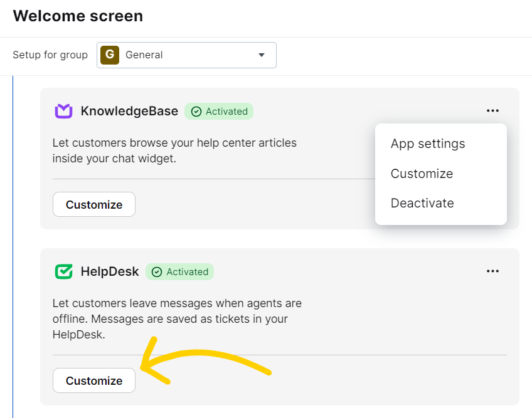The image size is (532, 418).
Task: Click the brown G group avatar icon
Action: pyautogui.click(x=110, y=55)
